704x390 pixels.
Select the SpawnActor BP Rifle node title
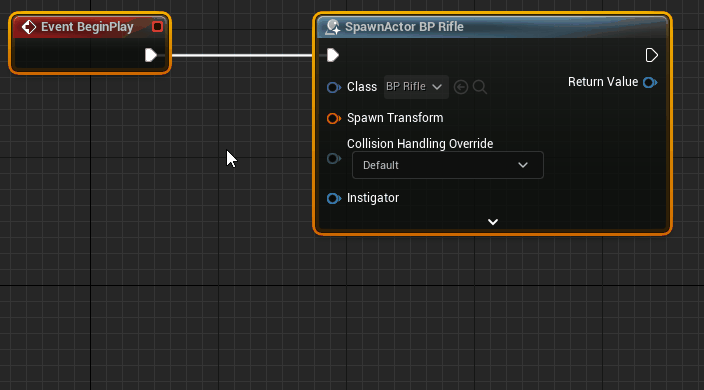(404, 27)
